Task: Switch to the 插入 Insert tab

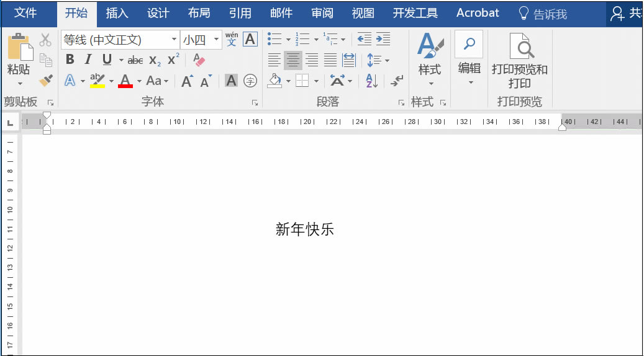Action: [x=117, y=13]
